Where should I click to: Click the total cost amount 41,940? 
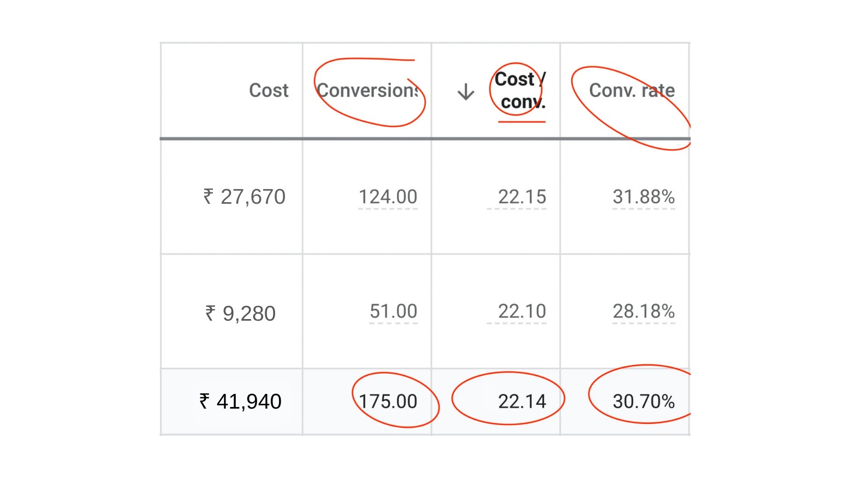pos(249,402)
